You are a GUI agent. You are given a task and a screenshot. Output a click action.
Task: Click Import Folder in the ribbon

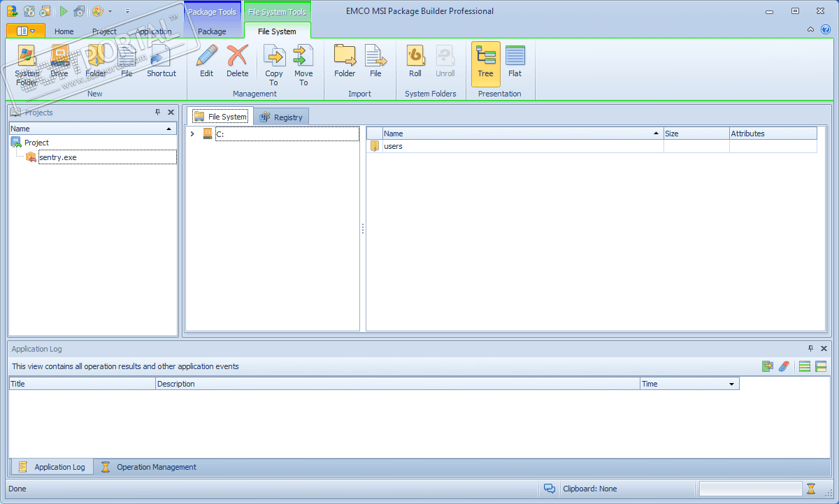pos(345,62)
